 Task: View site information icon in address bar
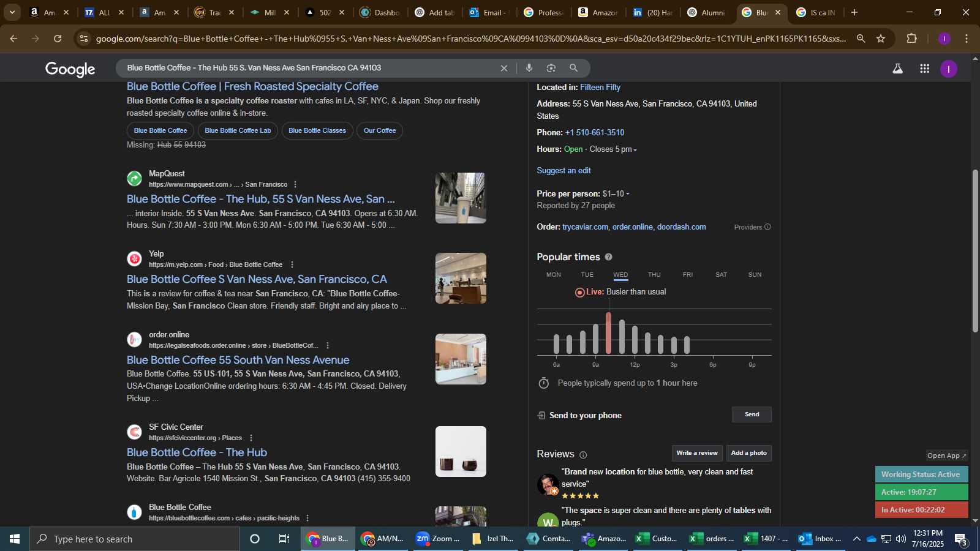(84, 39)
